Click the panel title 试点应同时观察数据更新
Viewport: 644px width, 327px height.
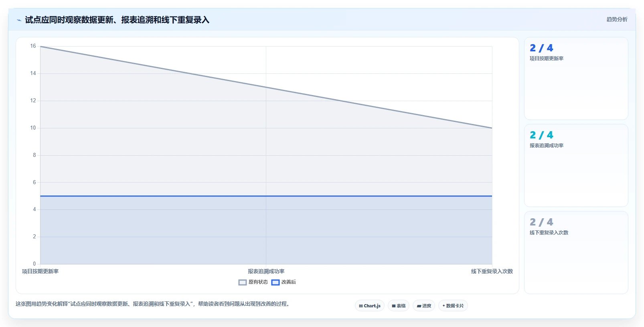coord(117,20)
